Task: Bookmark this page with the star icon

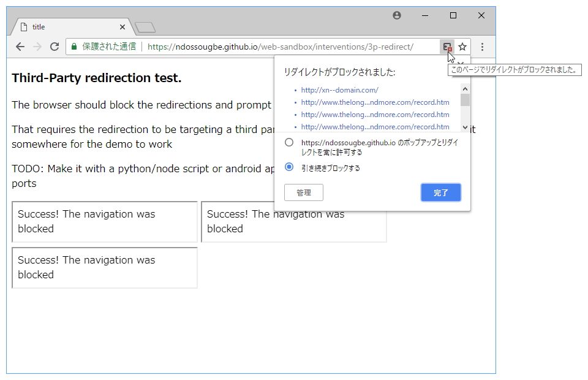Action: 462,47
